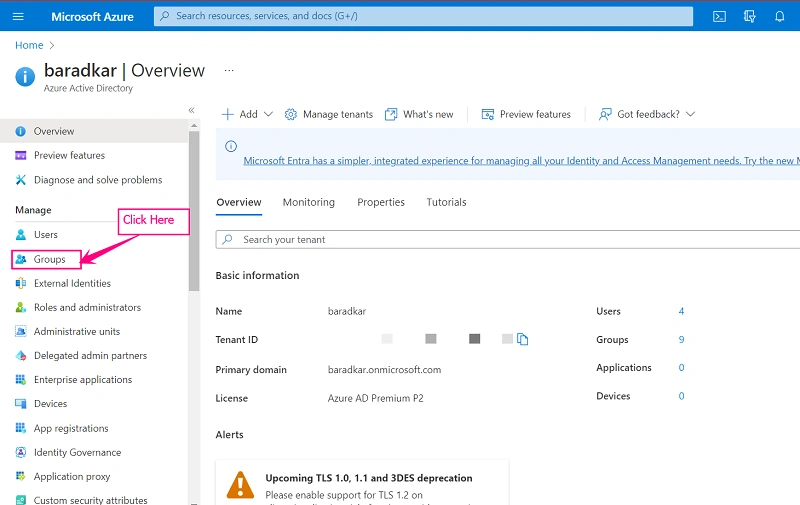800x505 pixels.
Task: Focus the Search your tenant field
Action: [x=508, y=239]
